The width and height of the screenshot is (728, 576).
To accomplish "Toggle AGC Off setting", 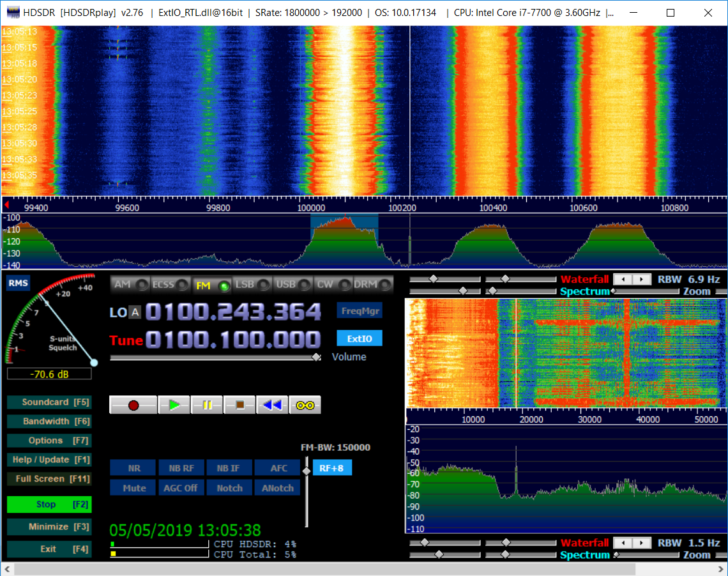I will coord(181,488).
